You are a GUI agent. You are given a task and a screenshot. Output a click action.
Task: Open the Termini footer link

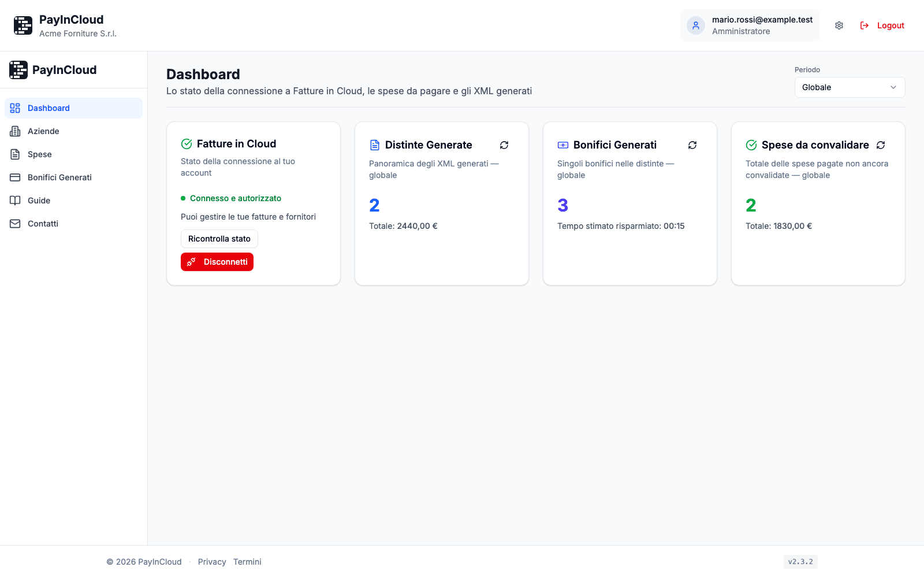247,562
